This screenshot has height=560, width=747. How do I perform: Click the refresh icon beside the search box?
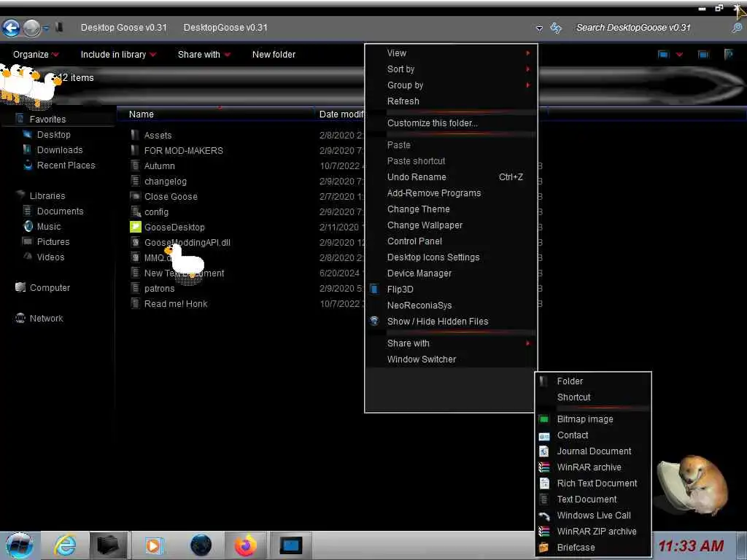pyautogui.click(x=556, y=28)
